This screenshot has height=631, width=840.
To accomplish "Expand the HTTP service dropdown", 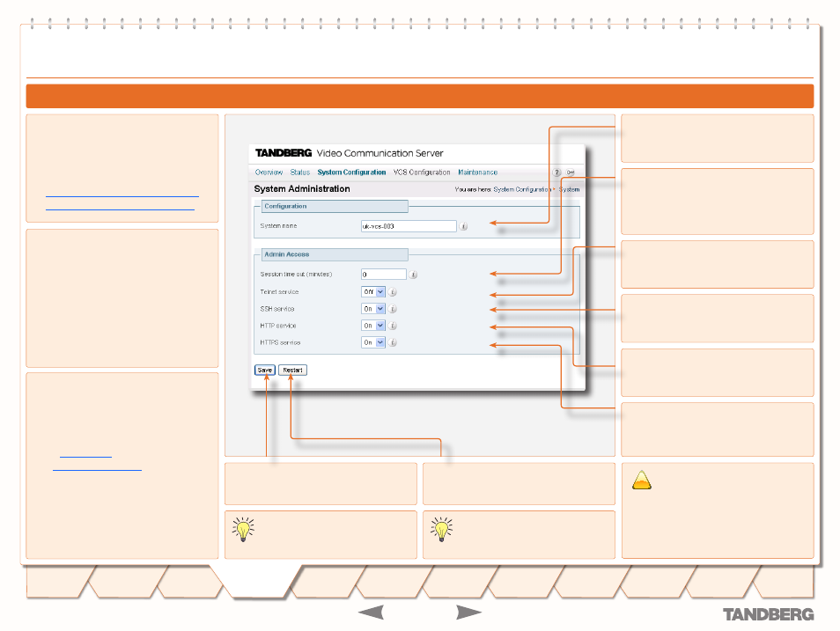I will click(x=373, y=326).
